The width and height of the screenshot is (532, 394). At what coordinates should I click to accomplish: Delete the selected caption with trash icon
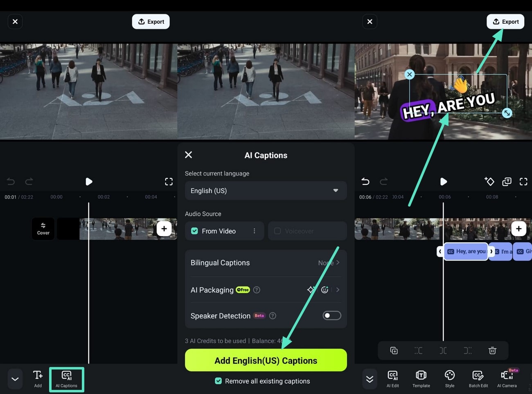492,351
